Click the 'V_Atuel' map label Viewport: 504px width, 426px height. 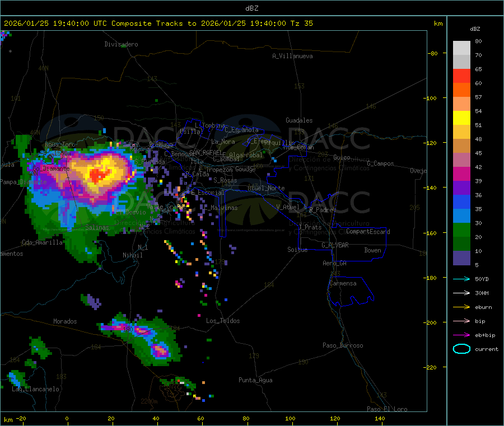[288, 207]
